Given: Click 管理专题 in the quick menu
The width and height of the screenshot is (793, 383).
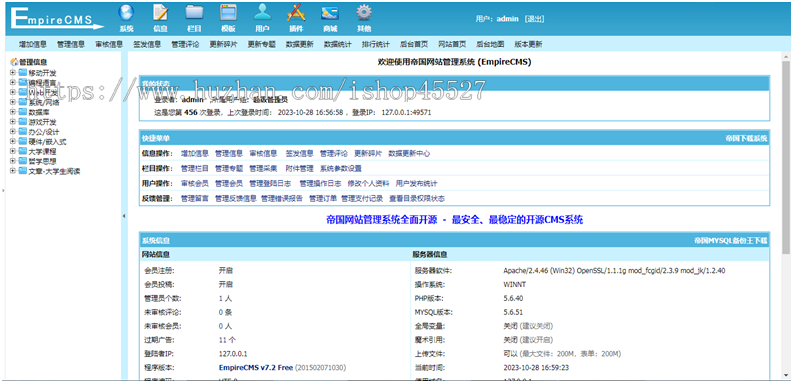Looking at the screenshot, I should (229, 168).
